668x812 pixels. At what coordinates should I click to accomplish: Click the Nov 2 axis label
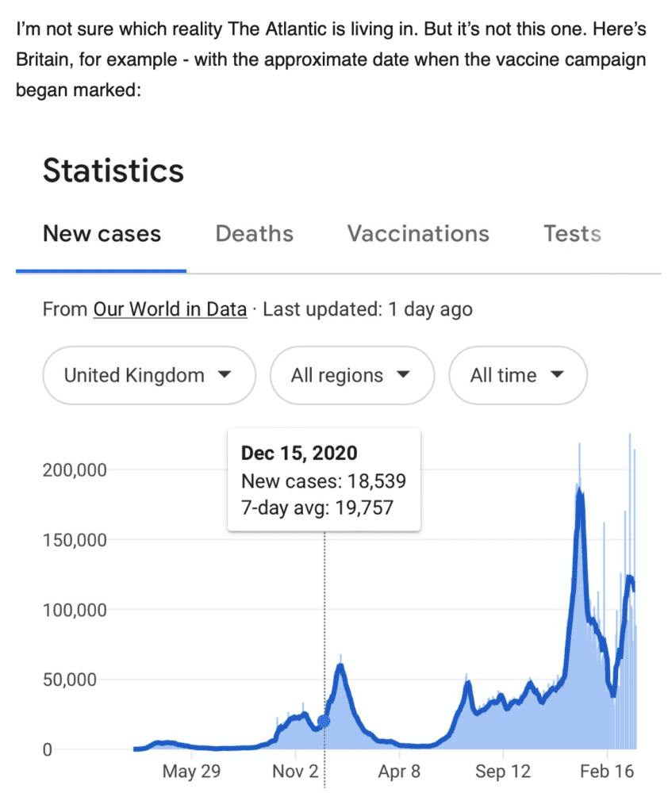point(295,771)
